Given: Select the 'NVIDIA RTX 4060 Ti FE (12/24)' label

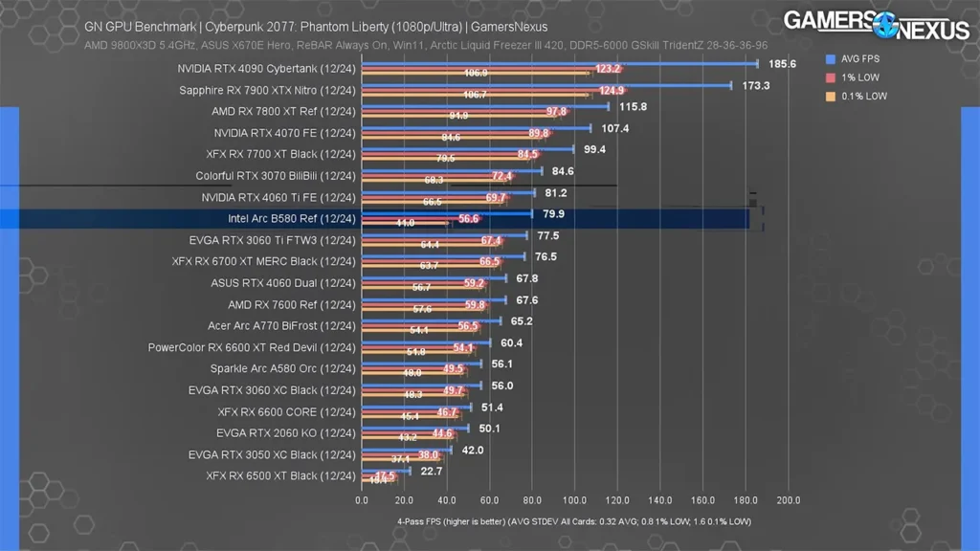Looking at the screenshot, I should pyautogui.click(x=278, y=197).
